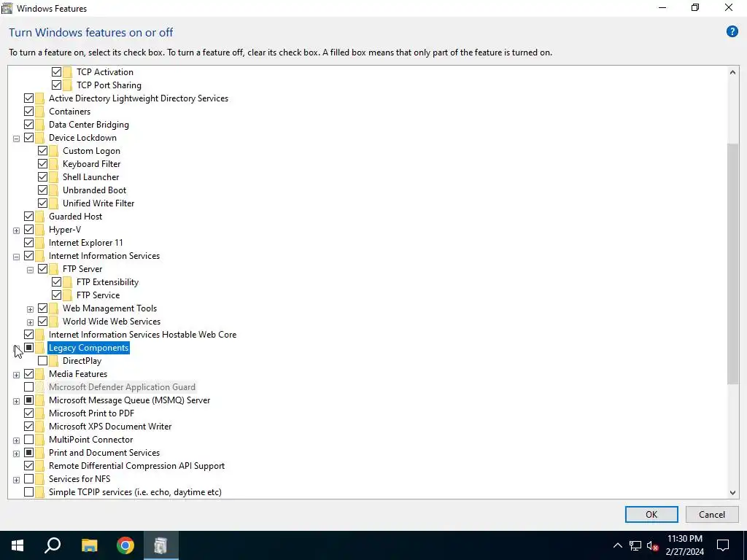Show hidden system tray icons
747x560 pixels.
coord(617,545)
